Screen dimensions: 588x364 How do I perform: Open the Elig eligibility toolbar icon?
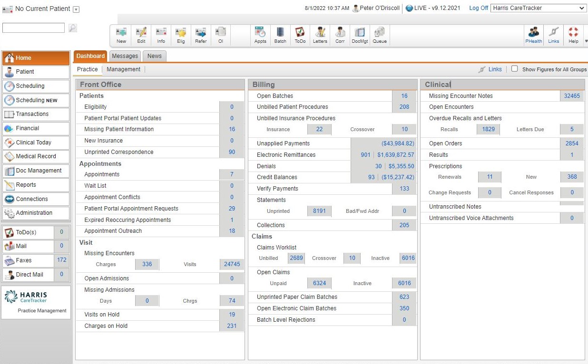tap(181, 35)
